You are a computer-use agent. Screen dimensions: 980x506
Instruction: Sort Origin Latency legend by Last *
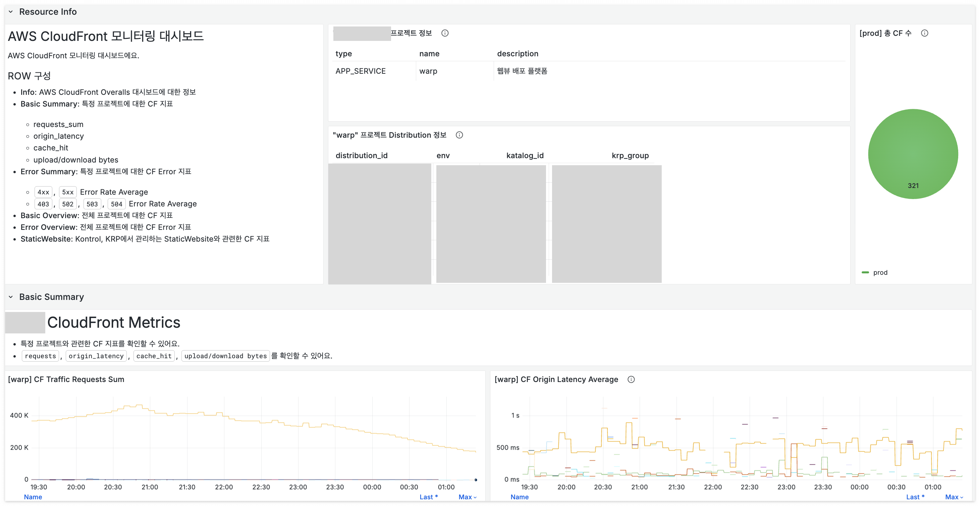click(x=915, y=497)
